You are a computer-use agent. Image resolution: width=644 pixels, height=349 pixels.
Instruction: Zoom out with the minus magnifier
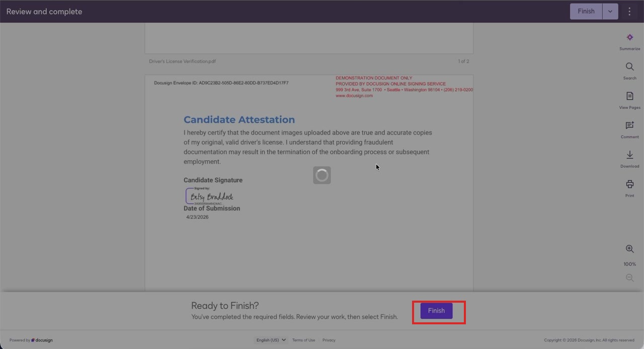(x=629, y=277)
